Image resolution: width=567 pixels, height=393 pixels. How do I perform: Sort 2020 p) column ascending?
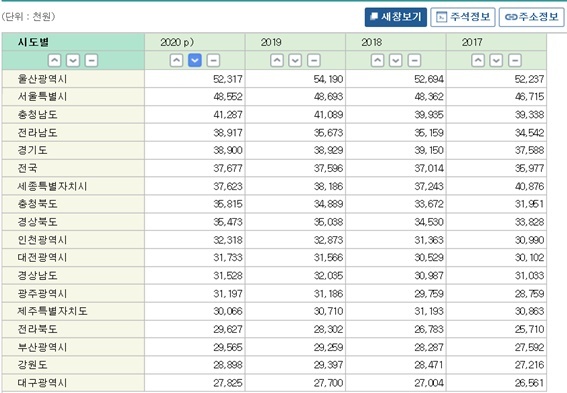[x=176, y=60]
